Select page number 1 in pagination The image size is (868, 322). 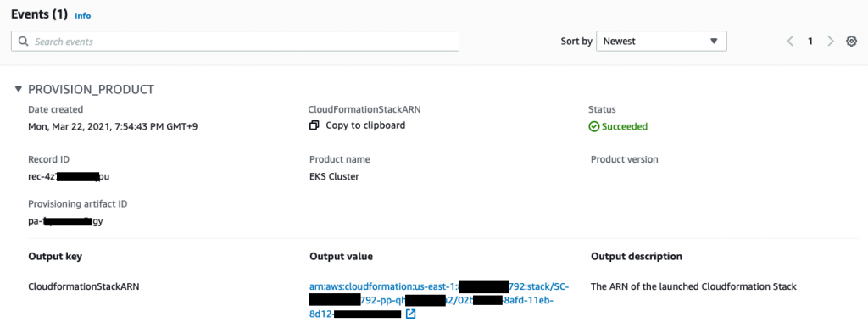pyautogui.click(x=810, y=41)
